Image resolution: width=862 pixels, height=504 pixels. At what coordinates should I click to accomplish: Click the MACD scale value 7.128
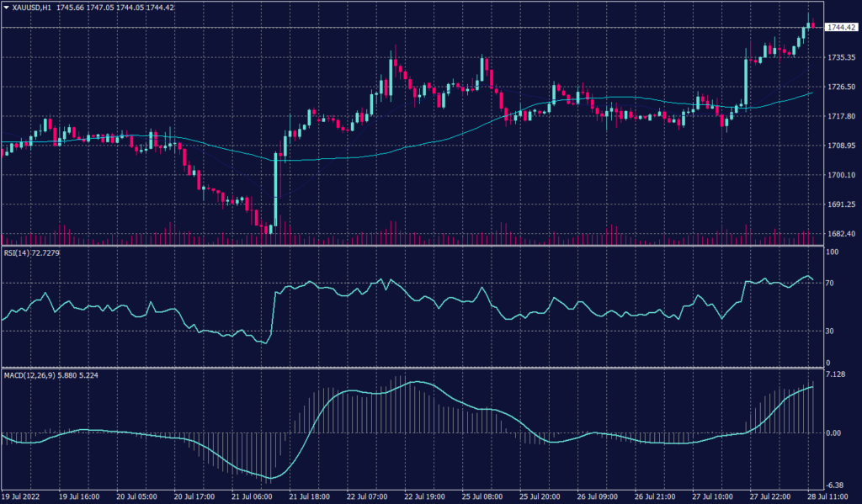click(836, 374)
